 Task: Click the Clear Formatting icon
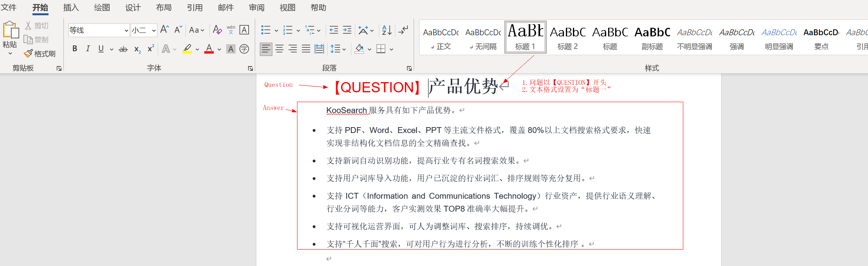tap(217, 30)
